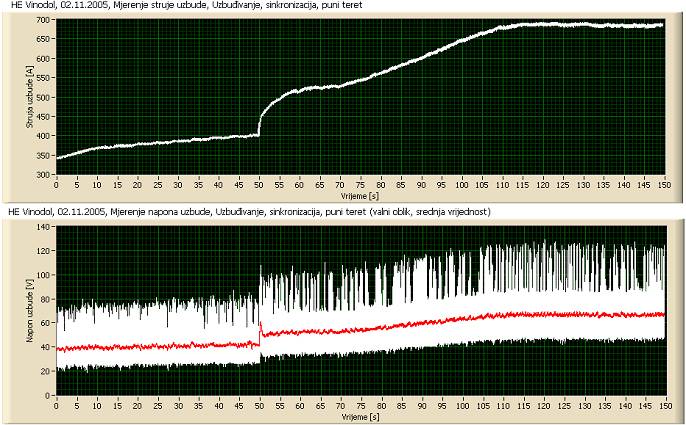Click the 150 tick on bottom time axis

pyautogui.click(x=664, y=406)
